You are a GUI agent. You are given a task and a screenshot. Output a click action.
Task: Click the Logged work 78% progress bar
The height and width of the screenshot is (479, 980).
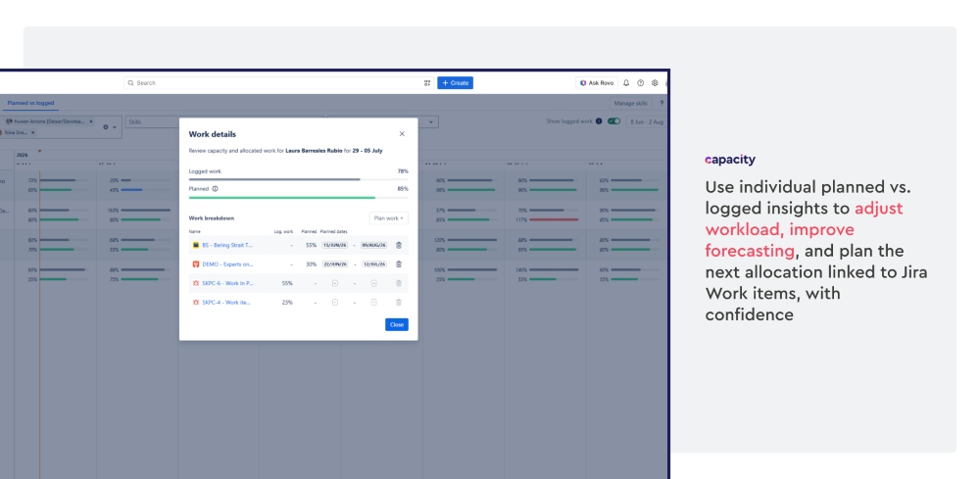[x=298, y=179]
